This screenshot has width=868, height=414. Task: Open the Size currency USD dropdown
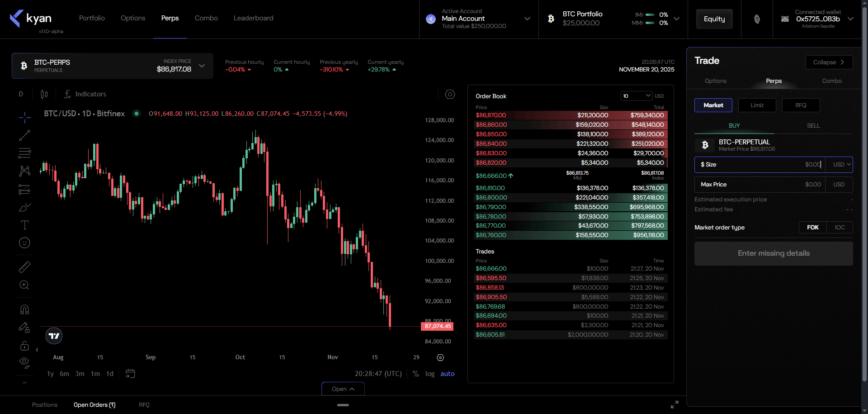pos(842,165)
